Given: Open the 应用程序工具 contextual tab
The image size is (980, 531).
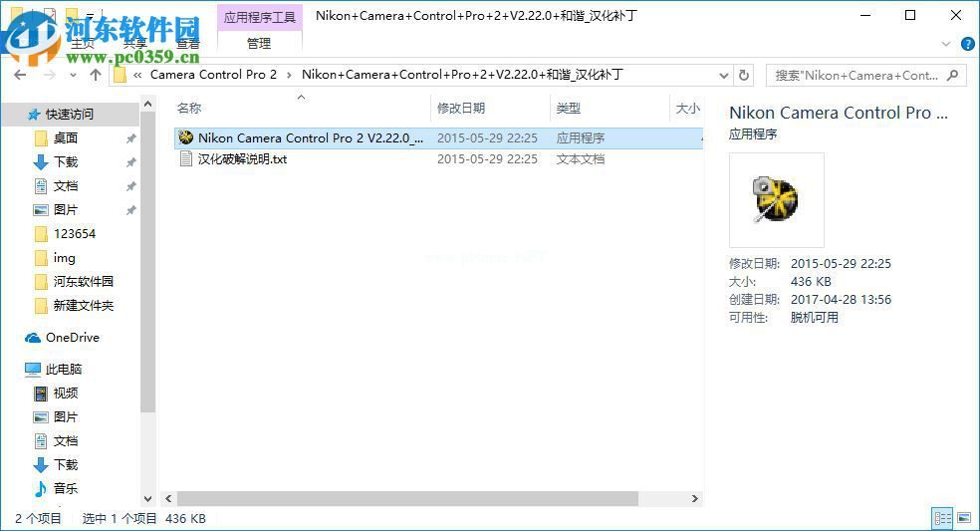Looking at the screenshot, I should 259,17.
